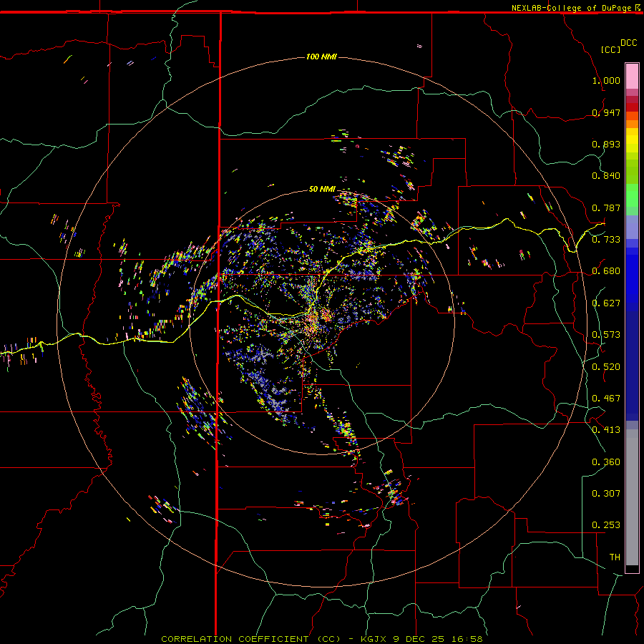Click the 100 NMI range ring label
Image resolution: width=644 pixels, height=644 pixels.
[x=321, y=57]
